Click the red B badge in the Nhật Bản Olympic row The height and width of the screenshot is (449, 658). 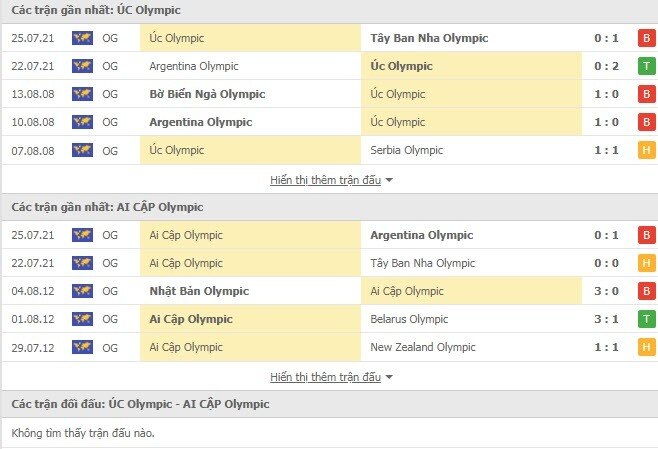tap(647, 291)
